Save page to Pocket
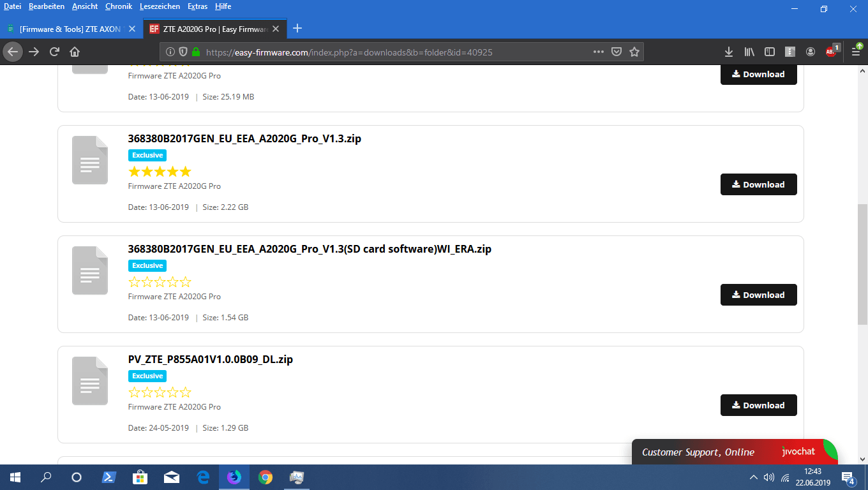Screen dimensions: 868x490 coord(617,52)
